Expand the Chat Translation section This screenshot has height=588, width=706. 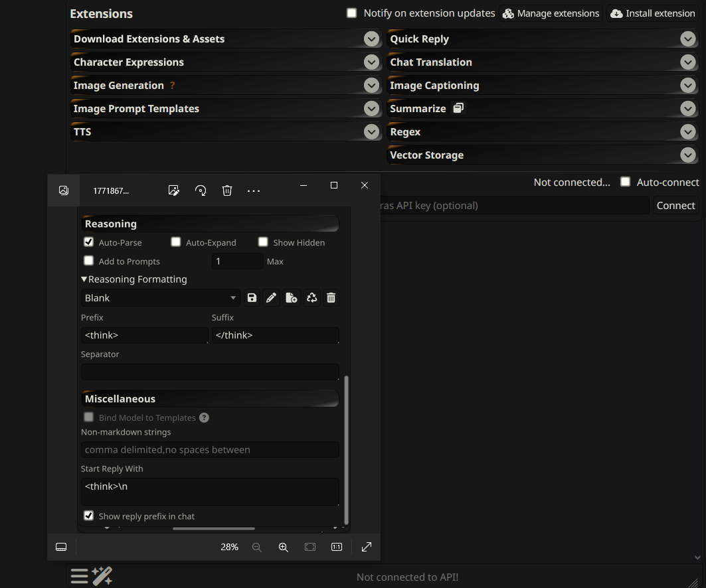click(x=688, y=62)
